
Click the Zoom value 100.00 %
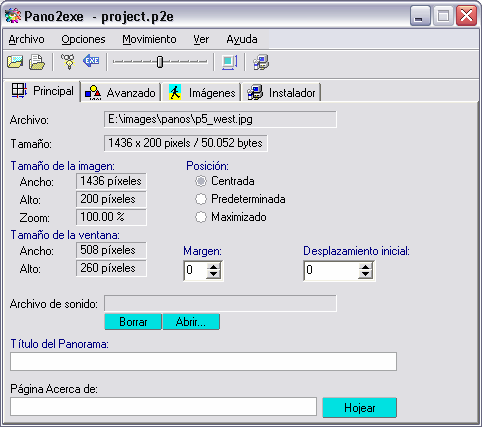[x=111, y=217]
